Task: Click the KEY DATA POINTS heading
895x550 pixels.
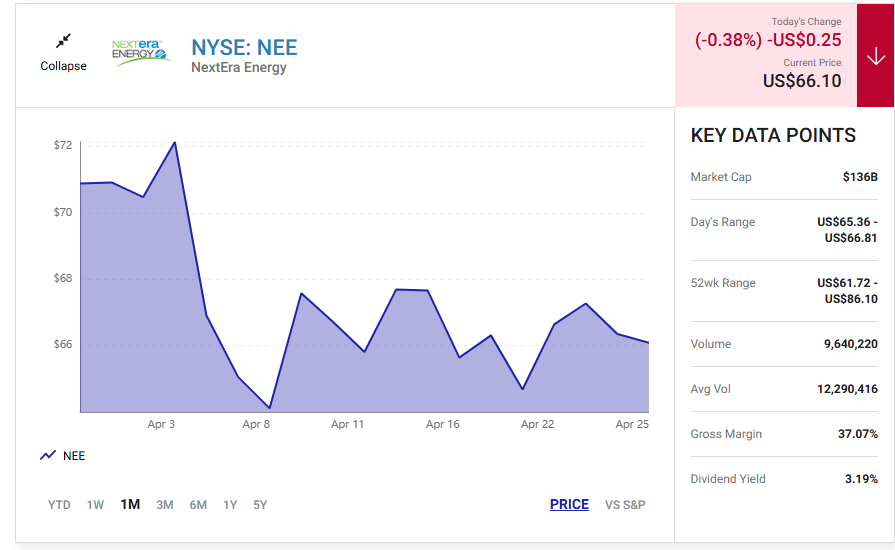Action: tap(773, 136)
